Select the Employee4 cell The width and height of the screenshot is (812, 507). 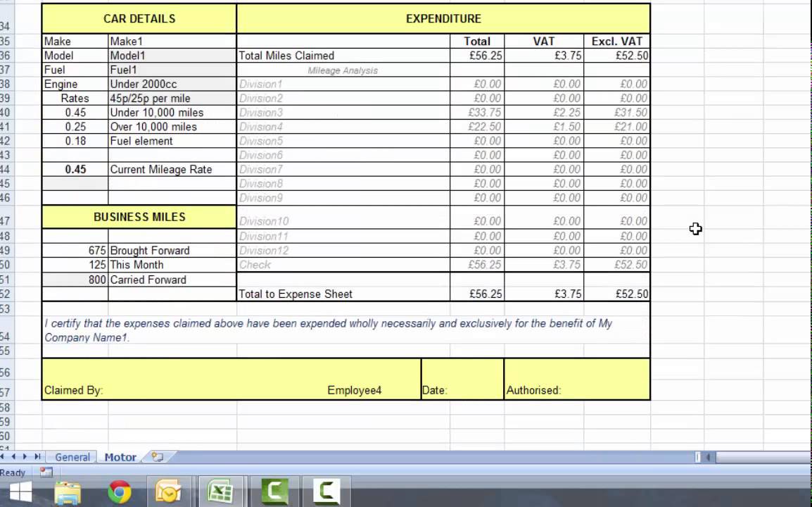coord(354,390)
